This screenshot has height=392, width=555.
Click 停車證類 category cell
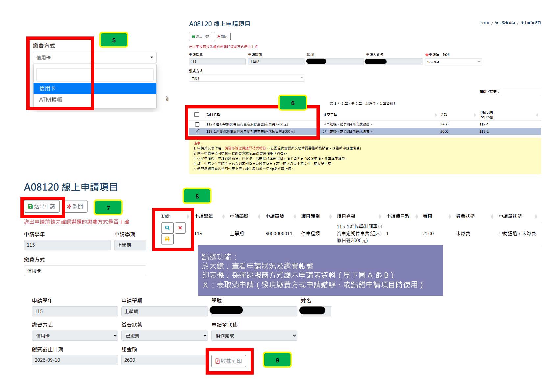311,234
